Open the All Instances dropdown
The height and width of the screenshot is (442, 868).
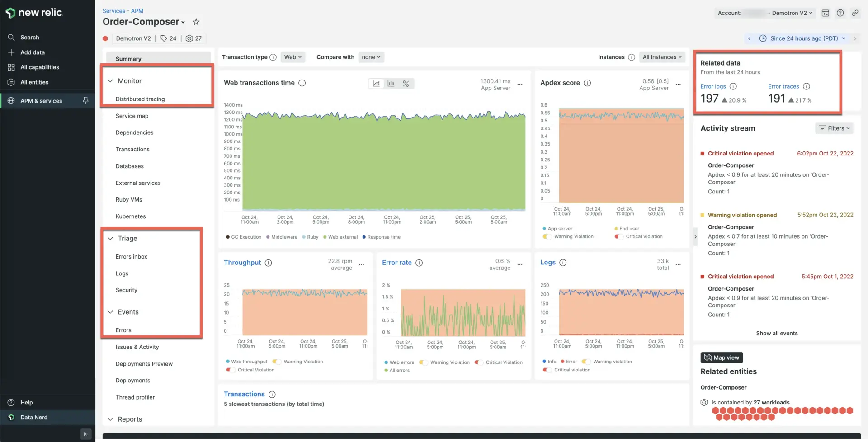tap(662, 57)
